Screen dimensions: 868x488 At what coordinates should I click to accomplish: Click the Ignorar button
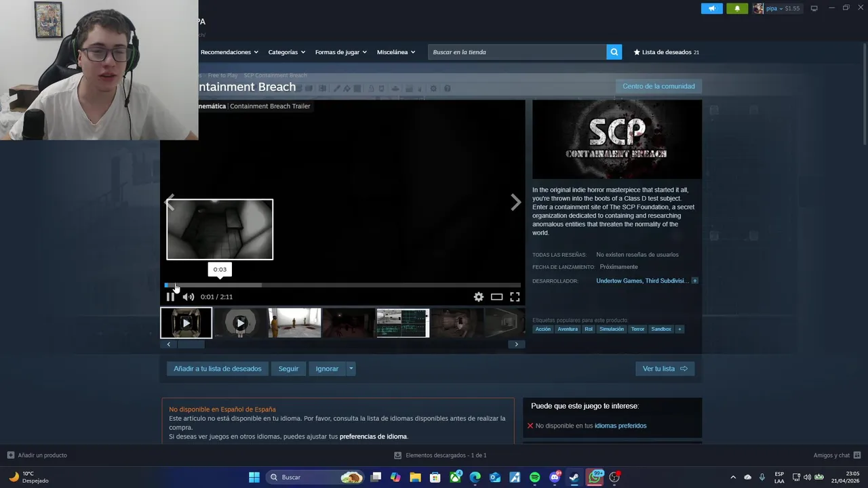click(x=327, y=369)
